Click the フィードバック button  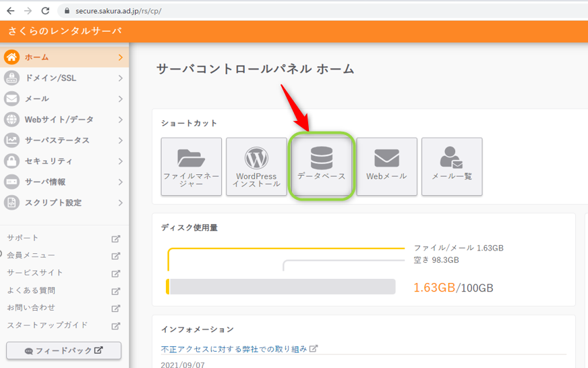coord(64,350)
